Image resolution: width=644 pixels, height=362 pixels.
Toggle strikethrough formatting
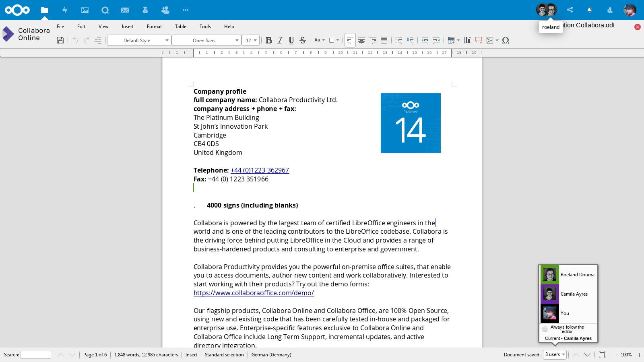click(x=303, y=40)
